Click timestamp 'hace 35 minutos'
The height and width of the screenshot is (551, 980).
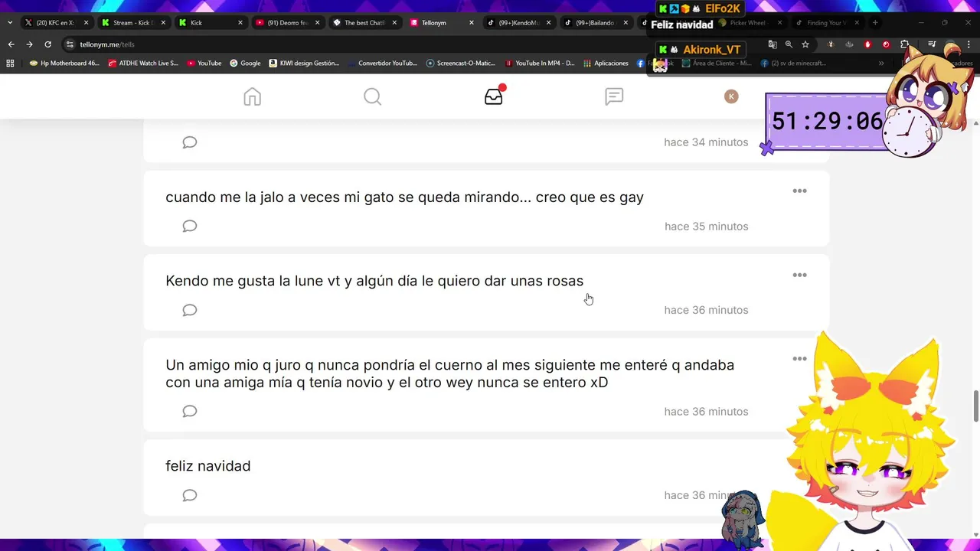(x=707, y=227)
